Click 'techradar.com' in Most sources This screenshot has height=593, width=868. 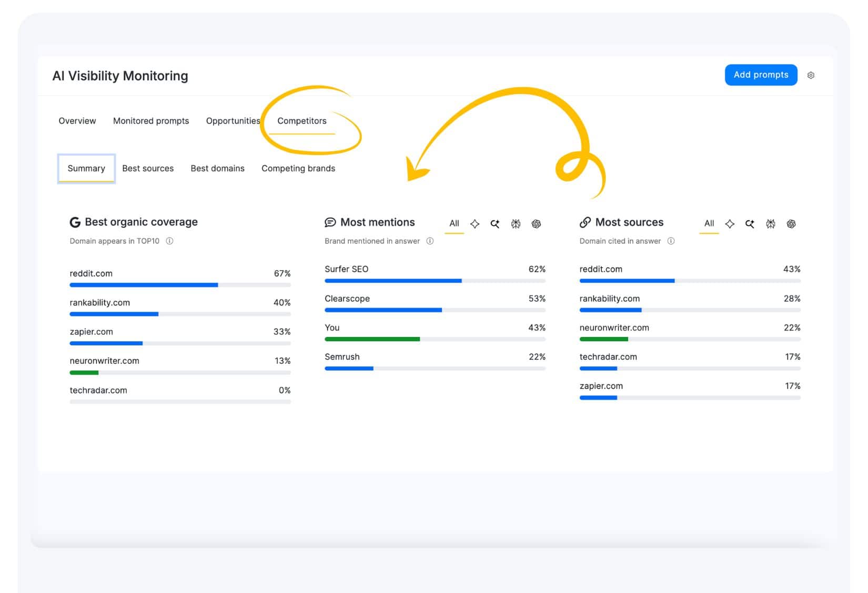[x=608, y=356]
